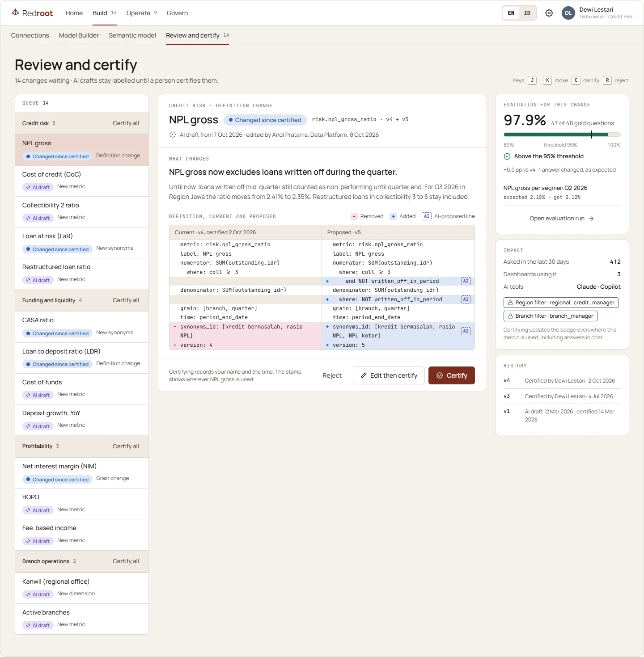Image resolution: width=644 pixels, height=657 pixels.
Task: Open settings with the gear icon
Action: (x=549, y=13)
